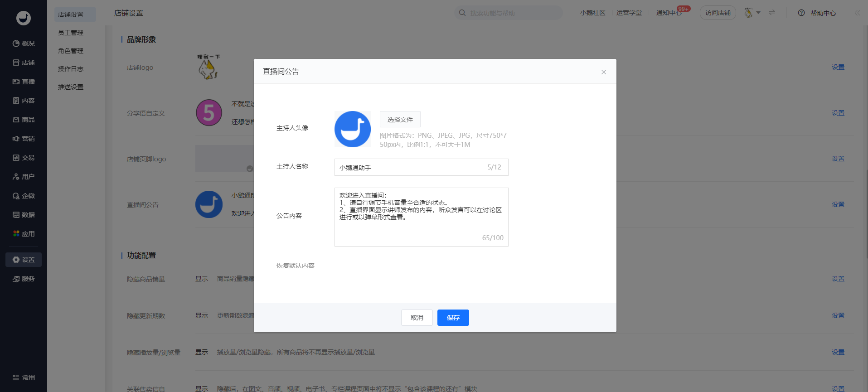This screenshot has width=868, height=392.
Task: Open 店铺 section in sidebar
Action: 24,63
